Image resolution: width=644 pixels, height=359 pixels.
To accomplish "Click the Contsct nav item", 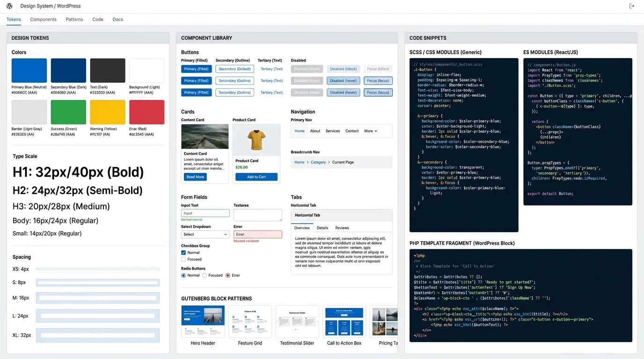I will 352,131.
